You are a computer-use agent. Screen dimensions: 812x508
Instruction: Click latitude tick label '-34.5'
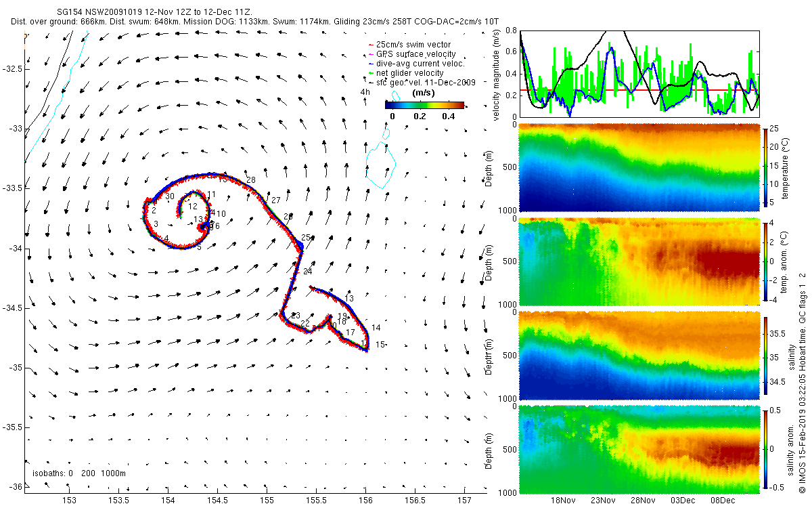(12, 308)
